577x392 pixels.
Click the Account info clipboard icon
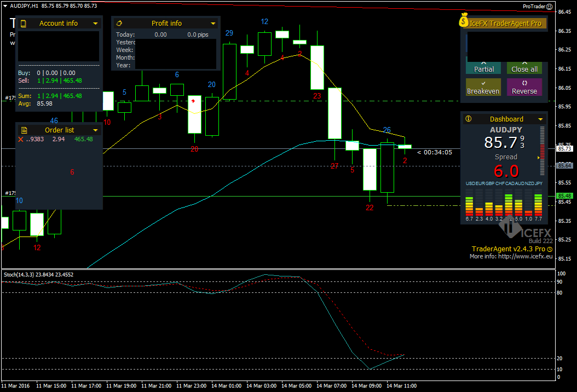coord(23,24)
